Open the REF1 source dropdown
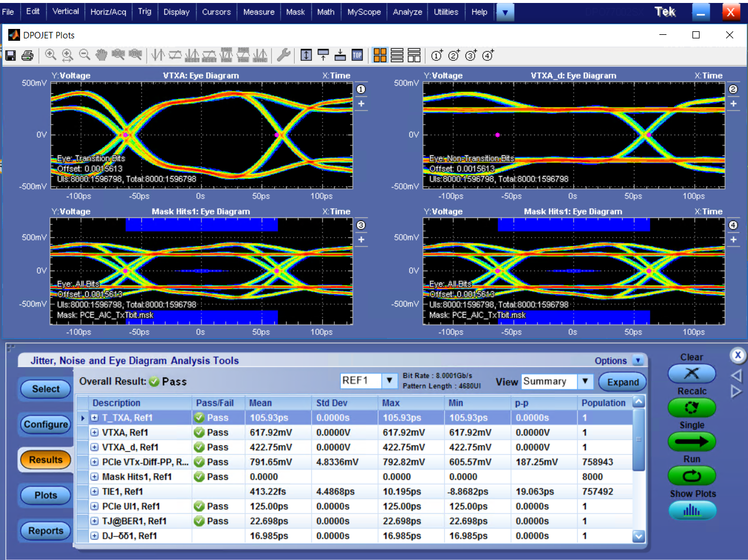Screen dimensions: 748x560 (389, 381)
